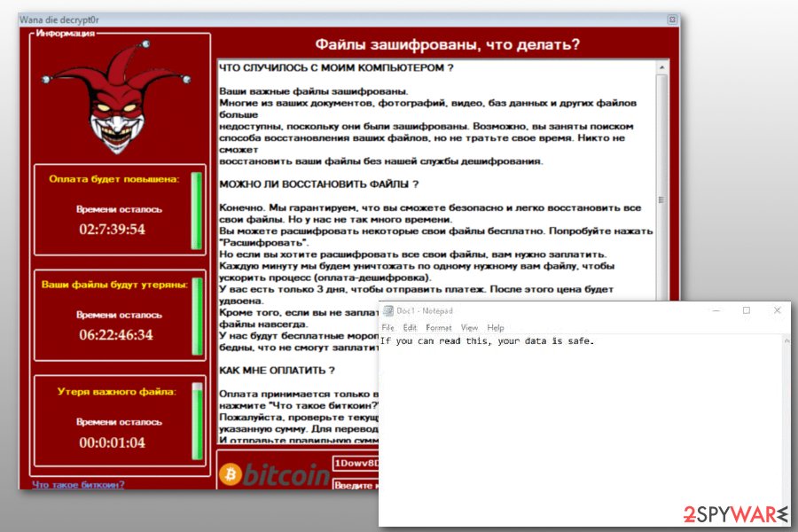
Task: Open the Edit menu in Notepad
Action: point(410,328)
